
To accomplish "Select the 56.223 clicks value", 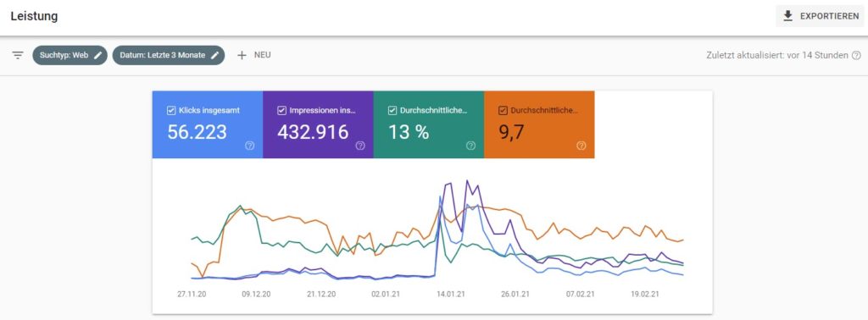I will tap(197, 132).
